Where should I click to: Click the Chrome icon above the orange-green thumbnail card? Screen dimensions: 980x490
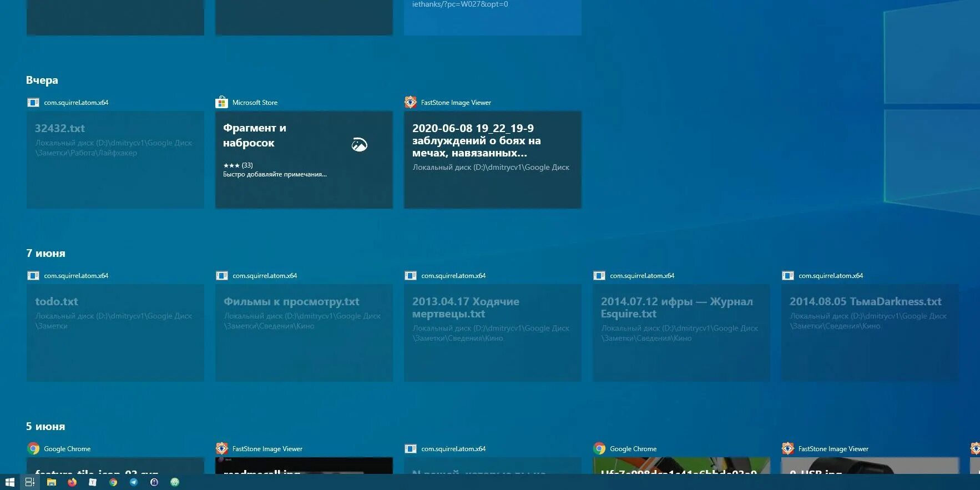(599, 448)
